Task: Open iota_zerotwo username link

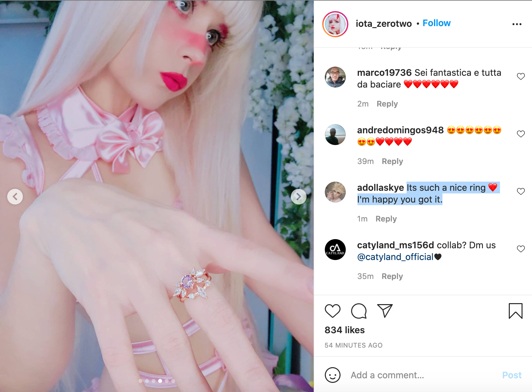Action: tap(384, 24)
